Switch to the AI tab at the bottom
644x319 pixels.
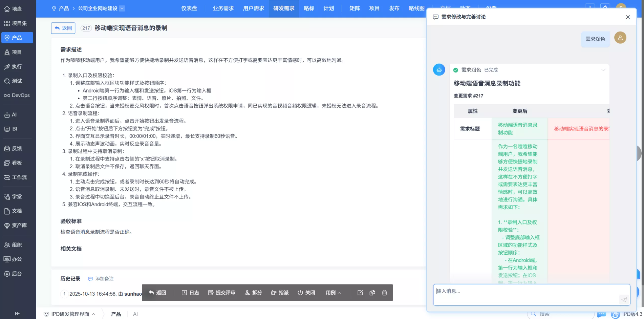[135, 314]
